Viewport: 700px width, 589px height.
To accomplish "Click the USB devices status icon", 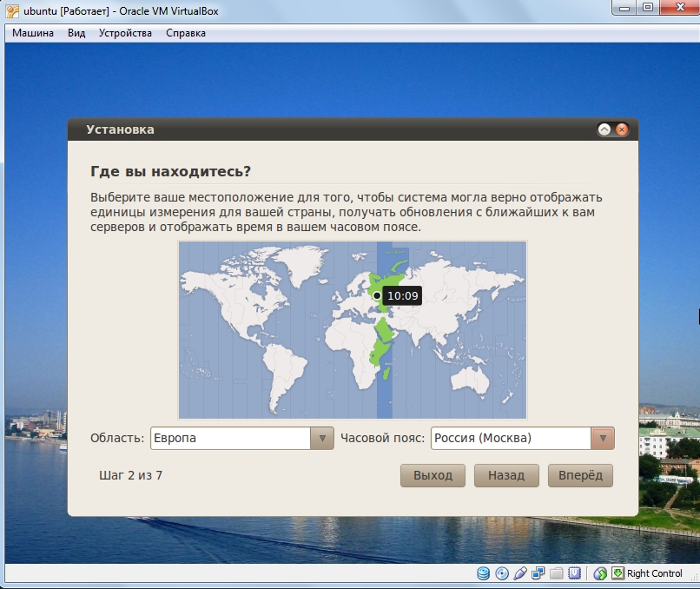I will [x=520, y=573].
